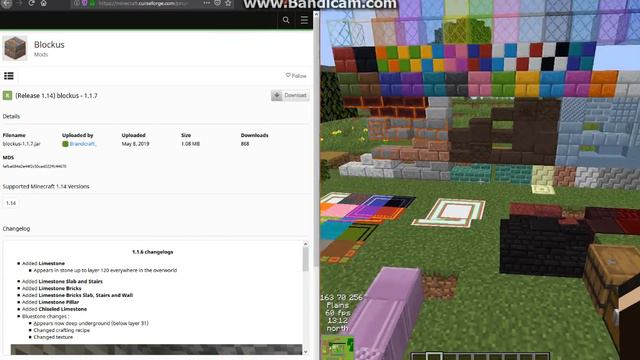The image size is (640, 360).
Task: Go back using the browser back arrow
Action: (x=7, y=3)
